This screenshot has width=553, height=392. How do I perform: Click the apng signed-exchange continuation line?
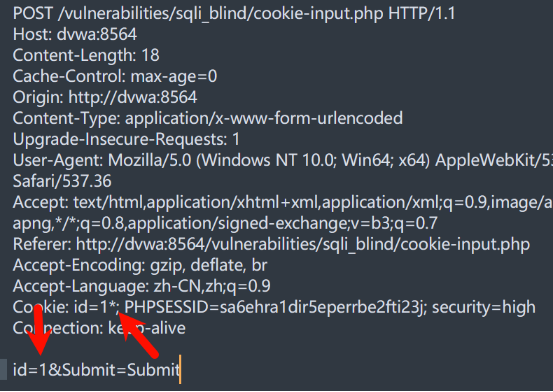(x=225, y=223)
